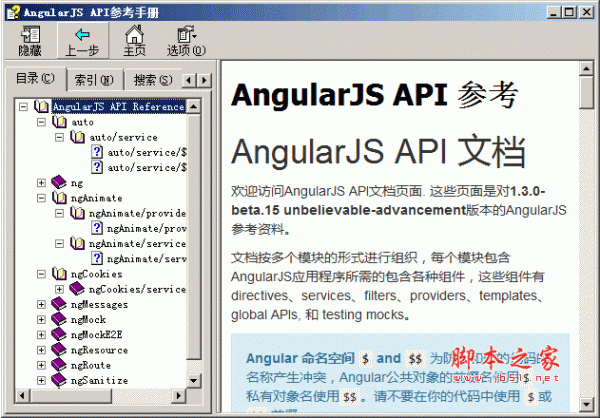Viewport: 600px width, 418px height.
Task: Switch to the 索引 (Index) tab
Action: coord(94,80)
